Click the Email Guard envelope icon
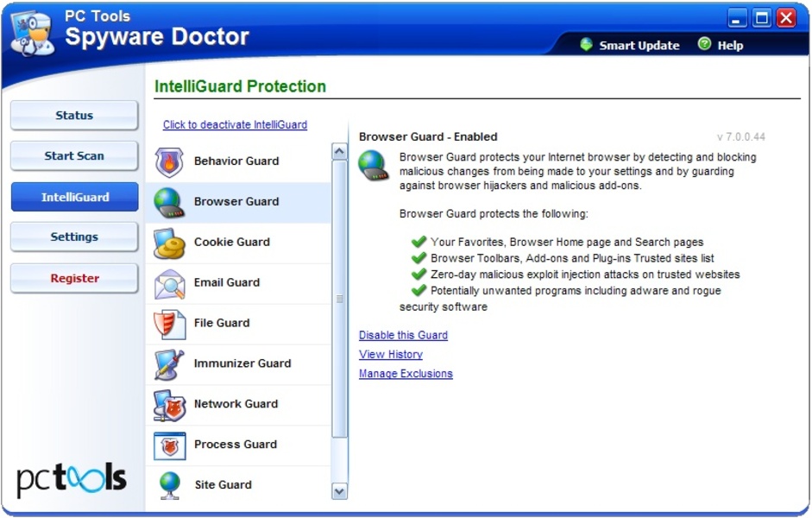This screenshot has height=518, width=812. 169,284
